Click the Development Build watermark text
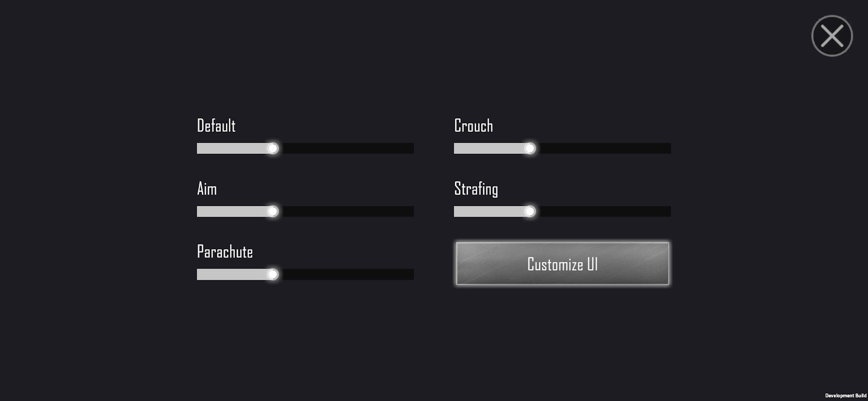The height and width of the screenshot is (401, 868). click(845, 396)
